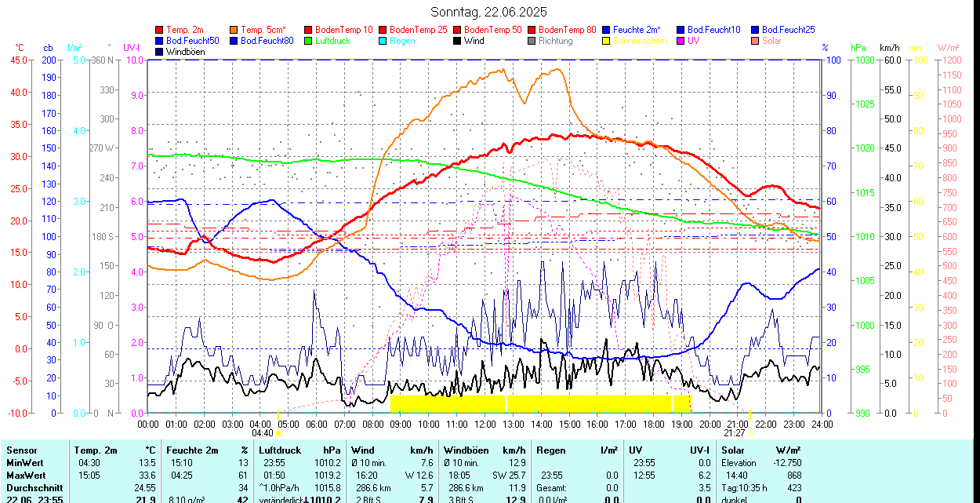This screenshot has width=980, height=503.
Task: Select the BodenTemp 10 legend label
Action: (x=343, y=30)
